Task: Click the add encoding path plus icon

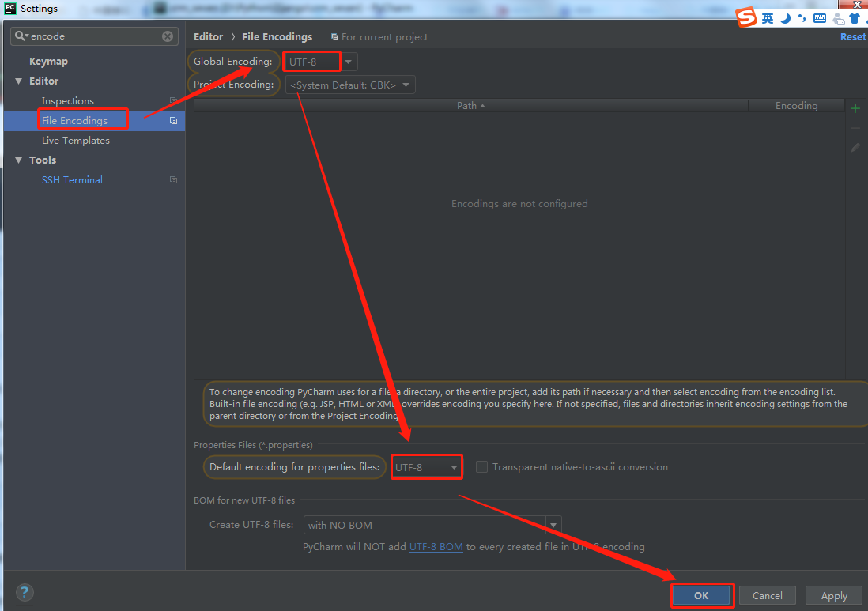Action: [x=855, y=108]
